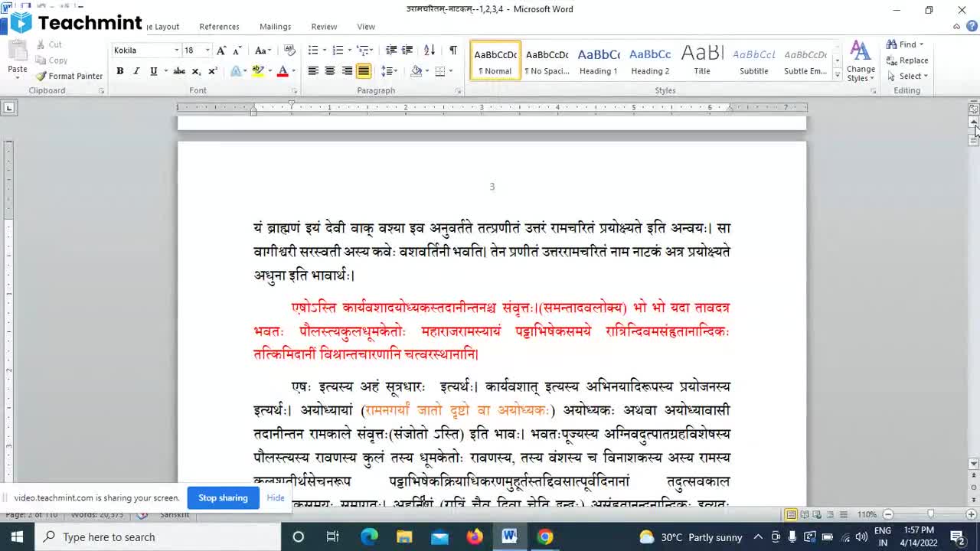Click Zoom In plus button
980x551 pixels.
tap(971, 514)
